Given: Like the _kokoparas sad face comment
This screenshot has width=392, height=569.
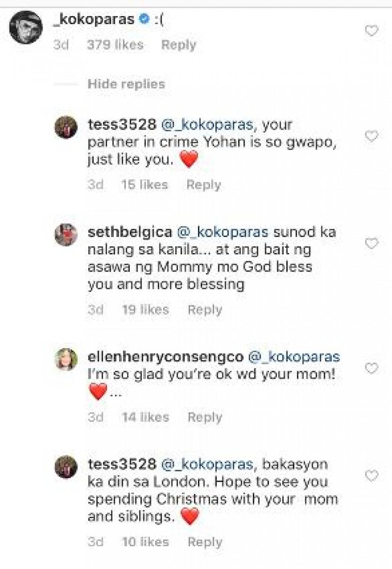Looking at the screenshot, I should (x=371, y=31).
